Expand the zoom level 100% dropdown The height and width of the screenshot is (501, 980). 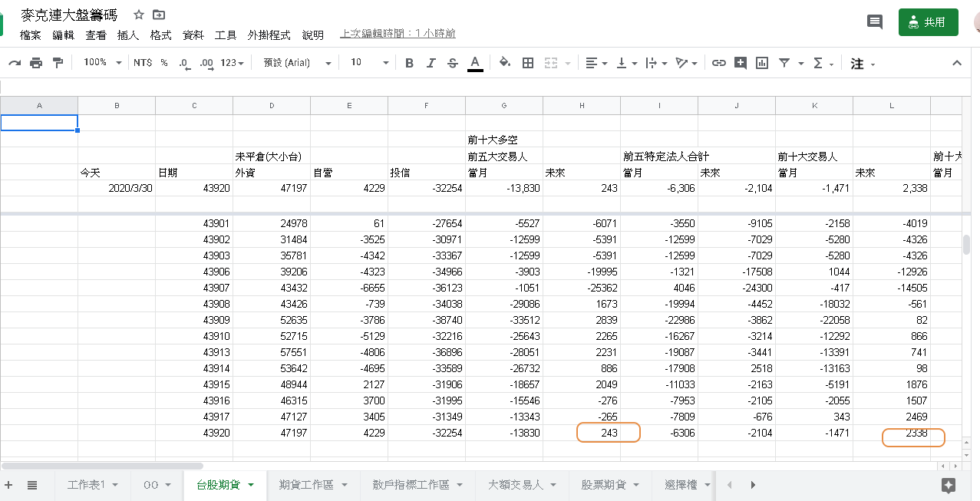pos(102,63)
